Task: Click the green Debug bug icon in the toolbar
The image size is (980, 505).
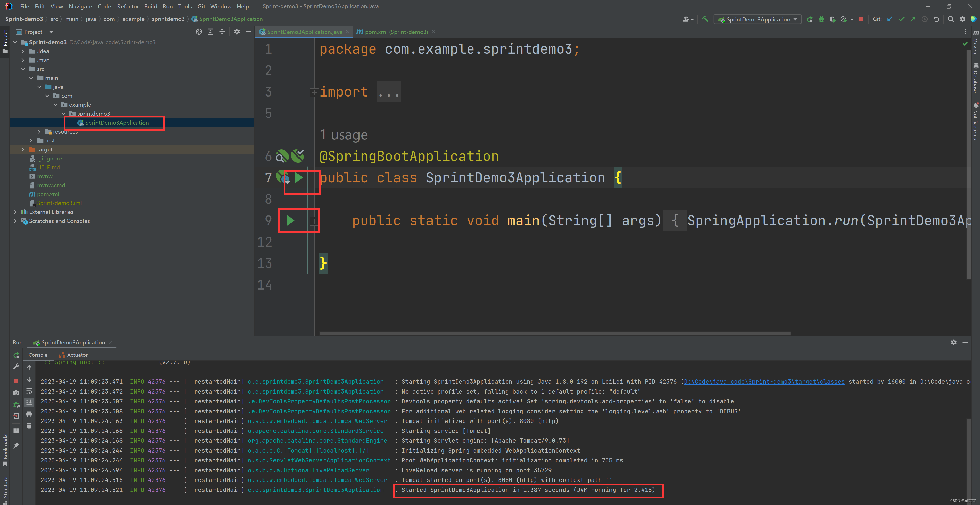Action: tap(821, 19)
